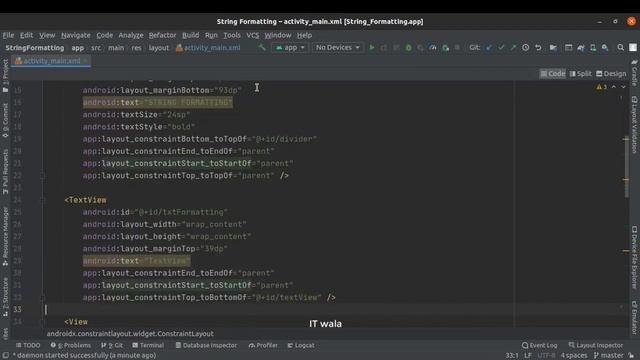Image resolution: width=640 pixels, height=360 pixels.
Task: Start debugging with the green bug icon
Action: coord(408,48)
